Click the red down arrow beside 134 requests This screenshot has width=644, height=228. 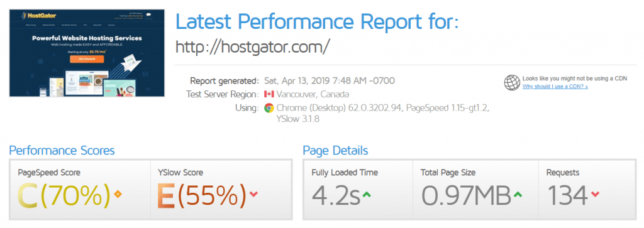click(x=595, y=194)
